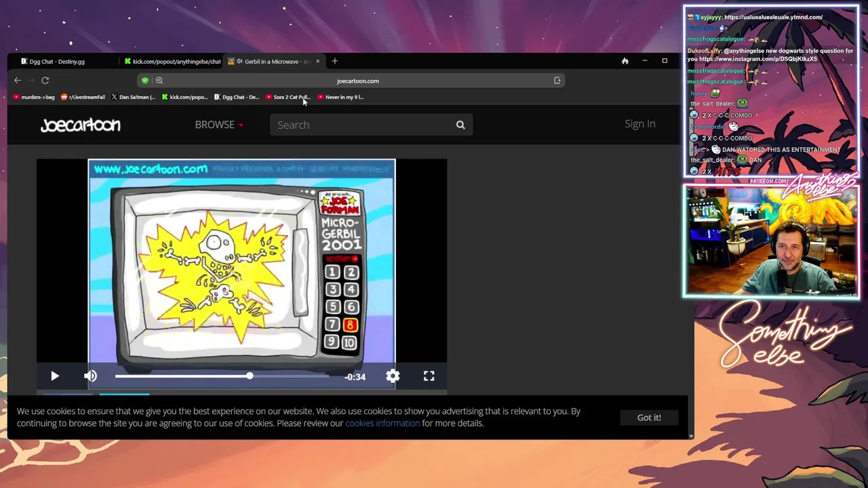Image resolution: width=868 pixels, height=488 pixels.
Task: Focus the joecartoon Search field
Action: pos(371,125)
